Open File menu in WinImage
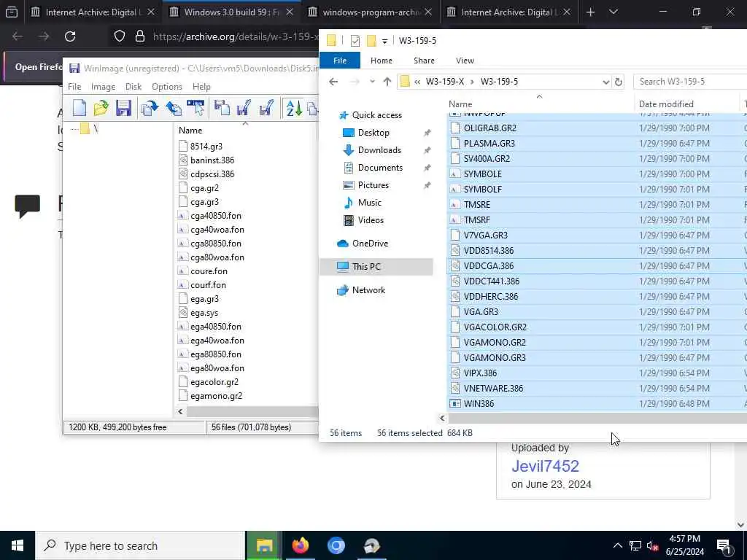 (x=74, y=87)
